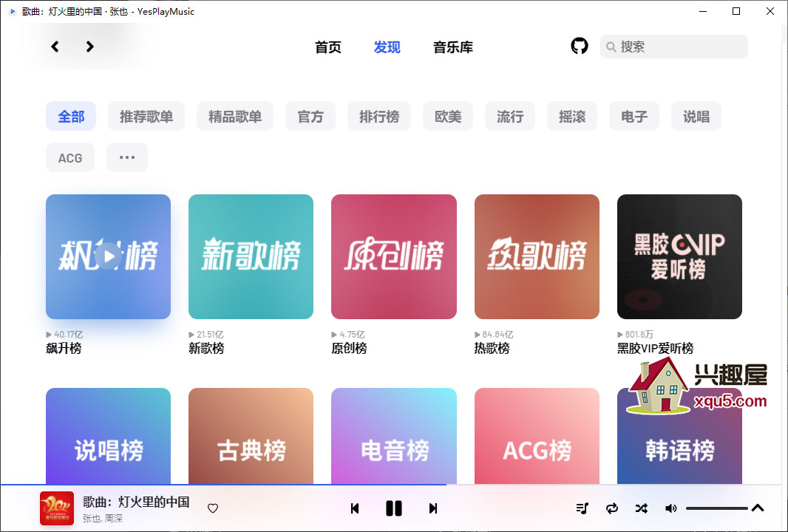Filter by the ACG category
The image size is (788, 532).
click(x=69, y=157)
